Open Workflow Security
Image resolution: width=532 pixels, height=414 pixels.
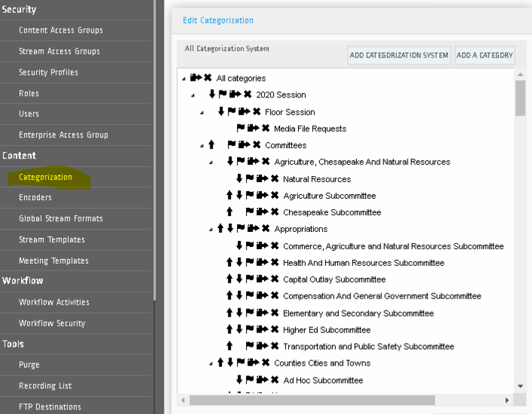pos(52,323)
